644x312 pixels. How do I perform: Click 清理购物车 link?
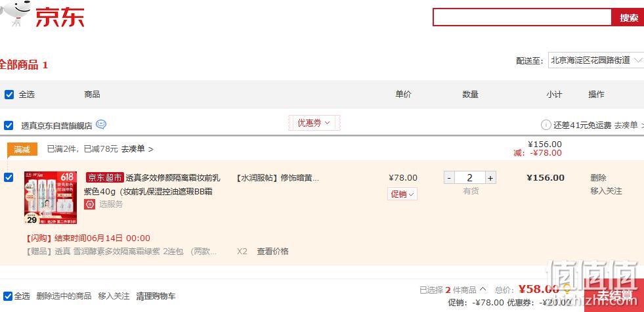click(156, 296)
